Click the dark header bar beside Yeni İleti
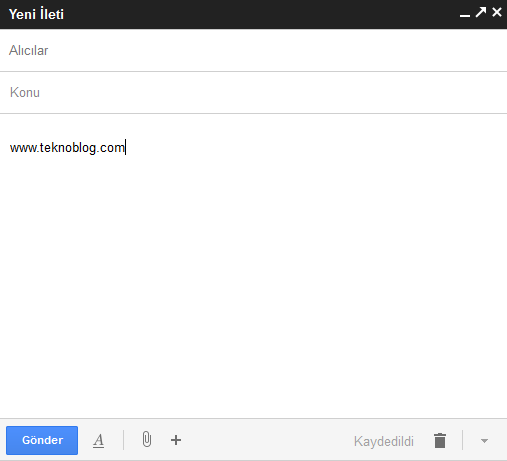The width and height of the screenshot is (507, 461). click(x=260, y=14)
